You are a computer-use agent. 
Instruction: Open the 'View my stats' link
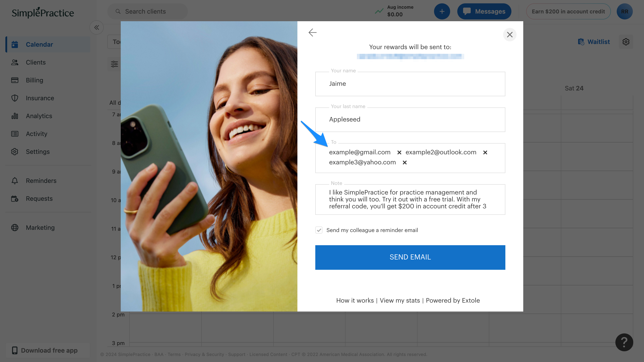click(x=400, y=300)
